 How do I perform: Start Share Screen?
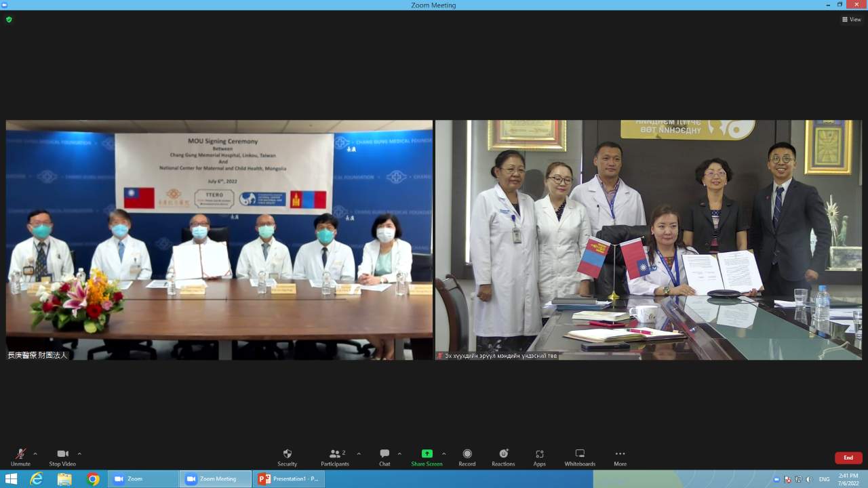pos(427,457)
